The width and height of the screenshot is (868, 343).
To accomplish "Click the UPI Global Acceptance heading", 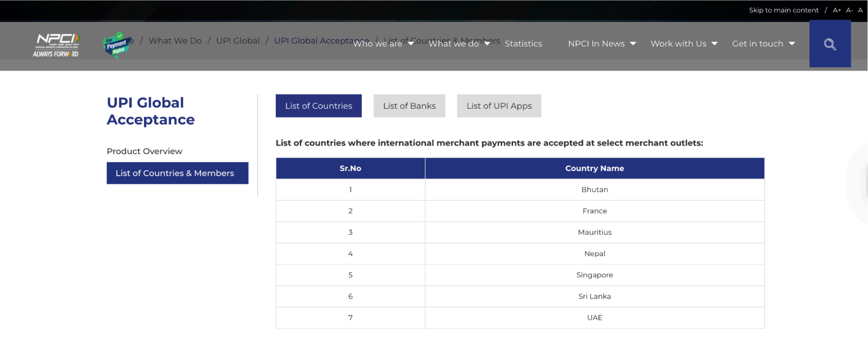I will [151, 111].
